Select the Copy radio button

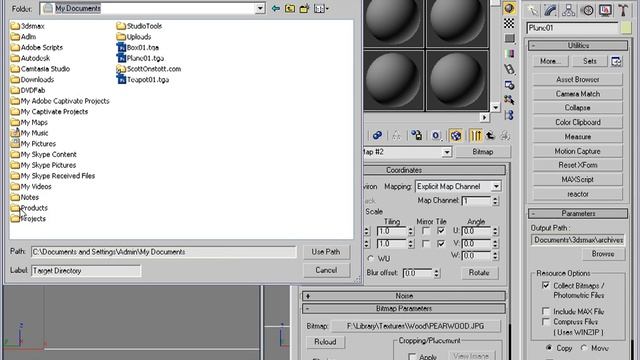549,348
